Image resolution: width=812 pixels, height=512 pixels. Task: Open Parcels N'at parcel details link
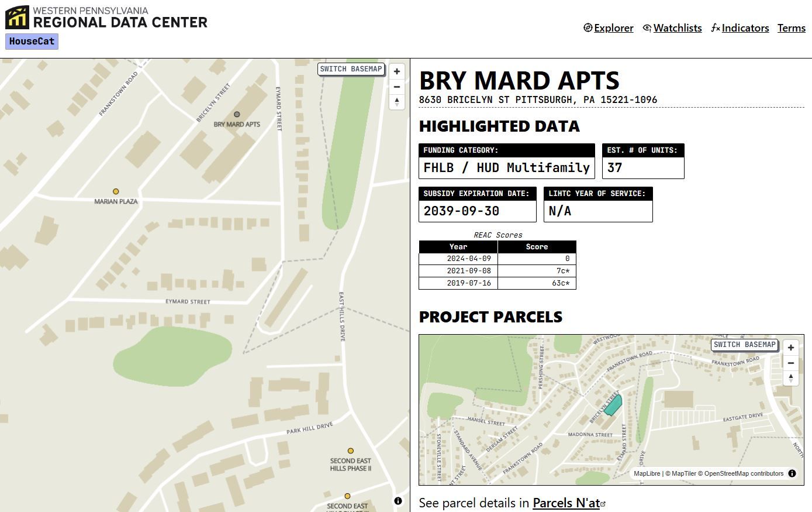point(566,503)
